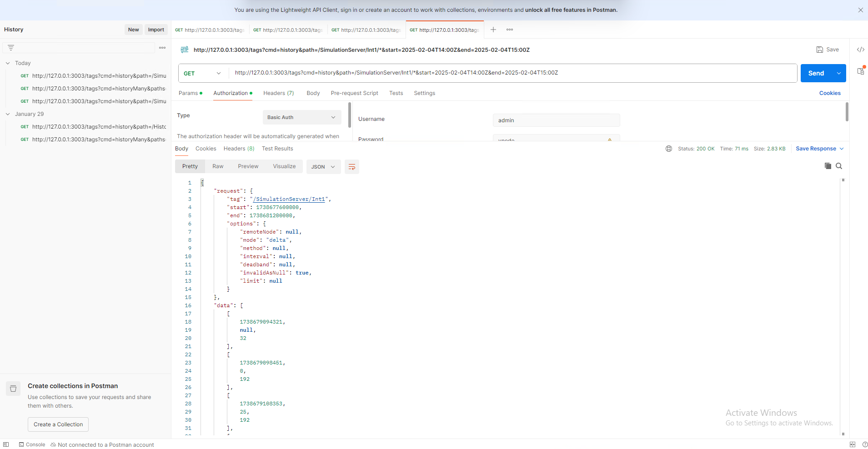The image size is (868, 449).
Task: Open the Basic Auth type dropdown
Action: (x=302, y=117)
